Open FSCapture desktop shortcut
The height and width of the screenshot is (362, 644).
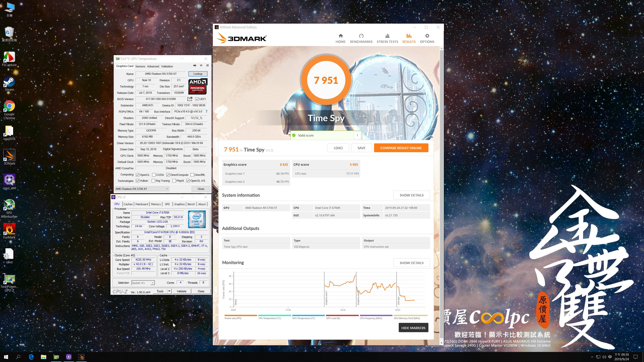[9, 59]
